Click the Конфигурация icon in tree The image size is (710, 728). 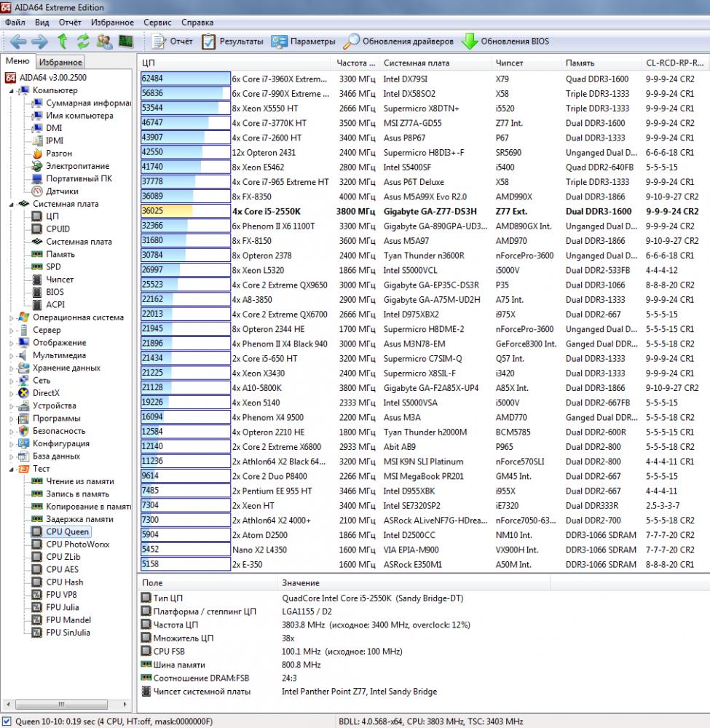click(24, 443)
